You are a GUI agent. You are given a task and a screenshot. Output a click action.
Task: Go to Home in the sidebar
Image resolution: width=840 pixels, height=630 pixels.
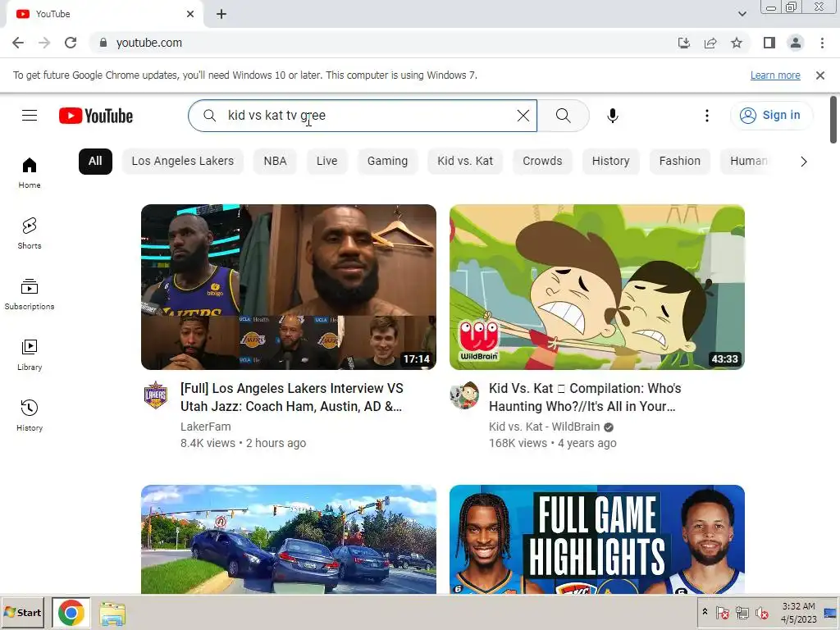tap(30, 172)
